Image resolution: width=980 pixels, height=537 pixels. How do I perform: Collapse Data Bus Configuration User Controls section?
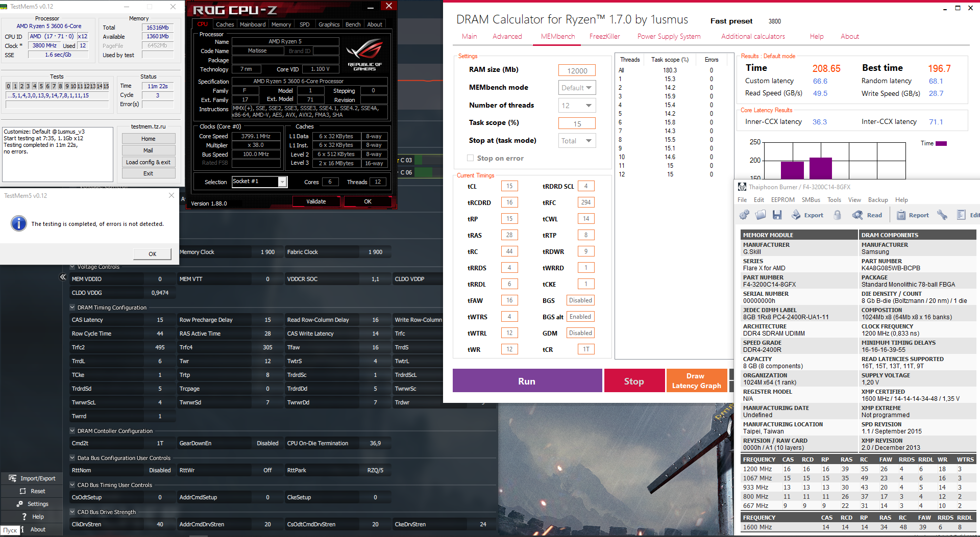72,458
